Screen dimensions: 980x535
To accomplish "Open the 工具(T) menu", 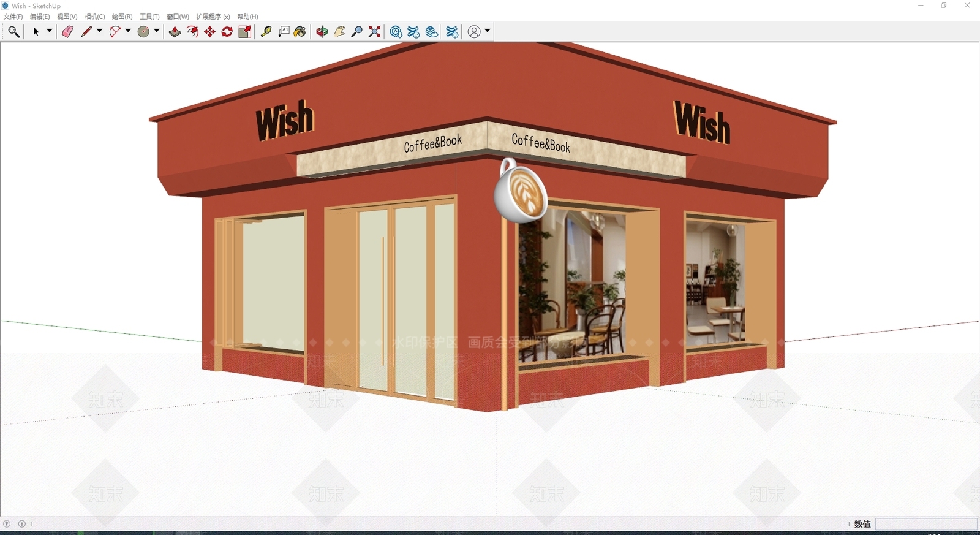I will pos(149,17).
